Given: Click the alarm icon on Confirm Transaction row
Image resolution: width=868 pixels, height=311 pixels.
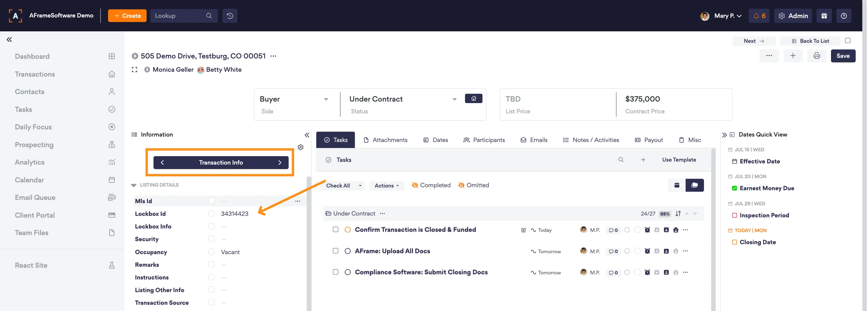Looking at the screenshot, I should coord(647,230).
